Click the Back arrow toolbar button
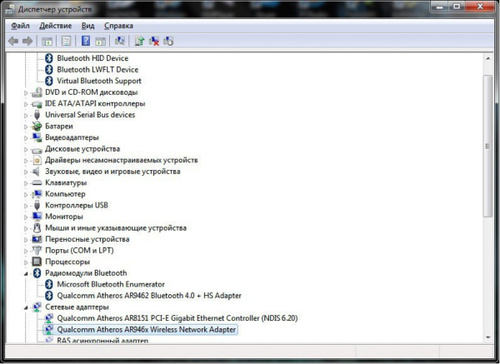This screenshot has width=500, height=364. pos(13,41)
